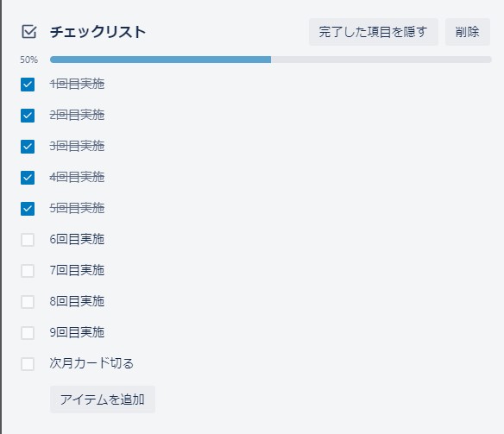Click the struck-through 1回目実施 text

click(x=77, y=84)
